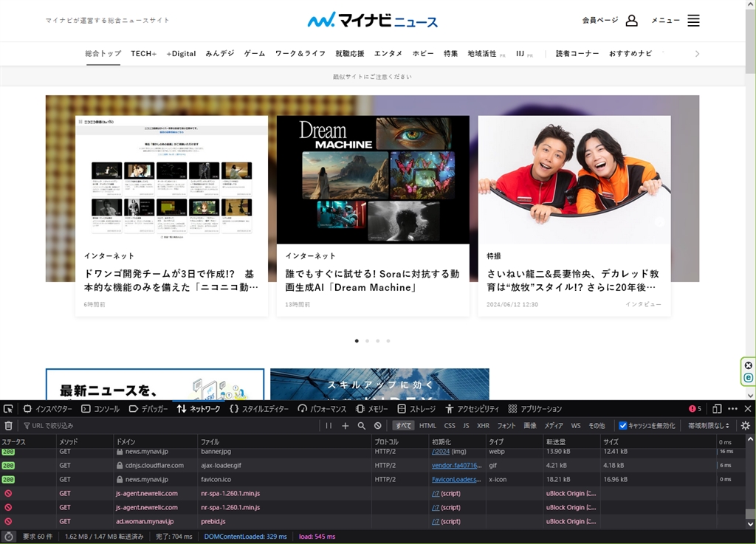Pause network recording
The image size is (756, 544).
click(329, 426)
